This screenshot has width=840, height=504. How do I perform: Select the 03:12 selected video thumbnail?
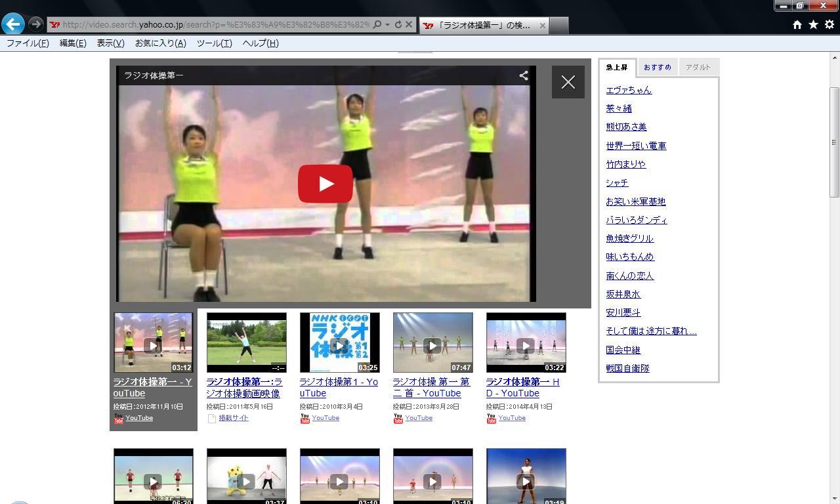click(154, 343)
